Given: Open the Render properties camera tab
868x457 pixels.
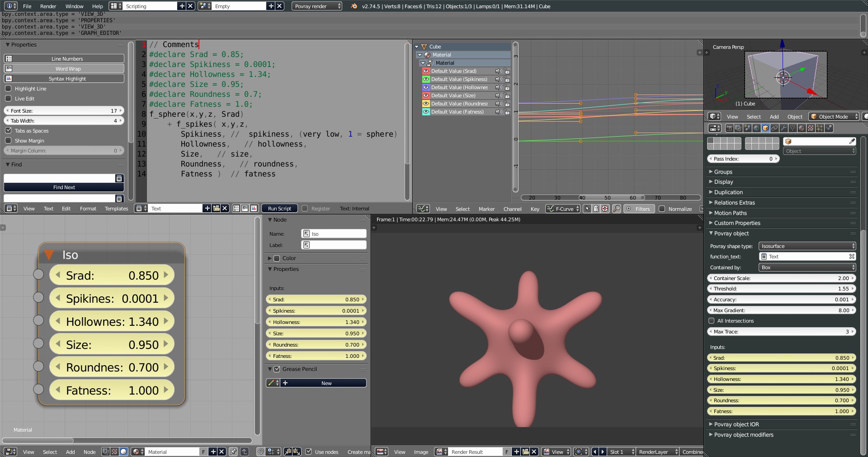Looking at the screenshot, I should pyautogui.click(x=729, y=129).
